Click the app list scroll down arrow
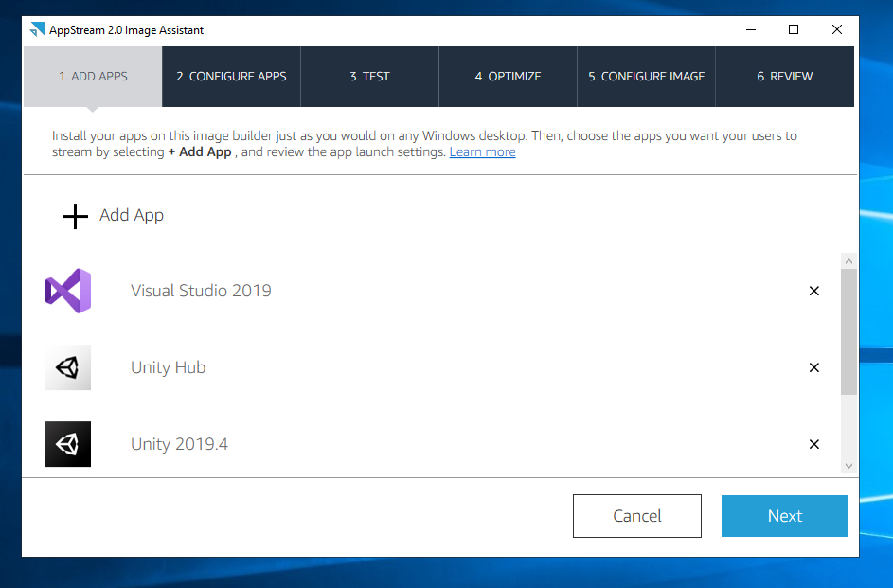 (x=848, y=466)
